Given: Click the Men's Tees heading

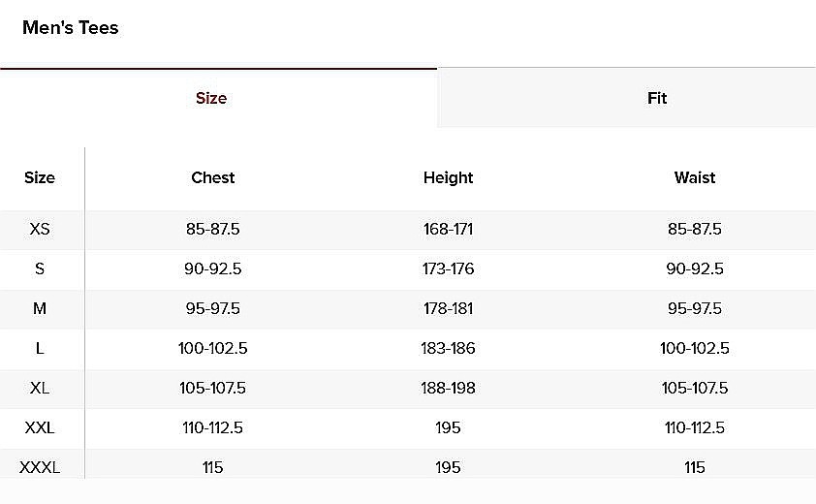Looking at the screenshot, I should [70, 28].
